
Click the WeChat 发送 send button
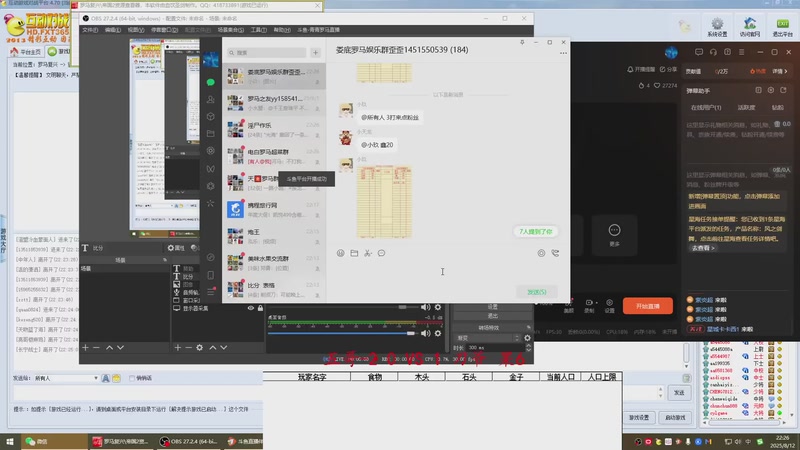point(536,292)
